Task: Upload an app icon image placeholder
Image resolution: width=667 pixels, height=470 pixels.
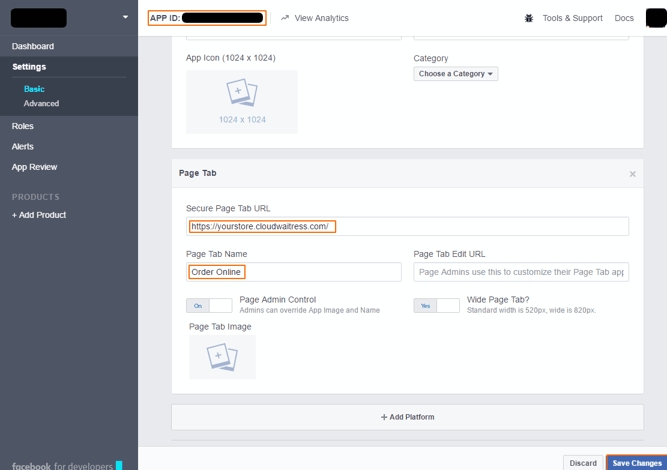Action: click(241, 101)
